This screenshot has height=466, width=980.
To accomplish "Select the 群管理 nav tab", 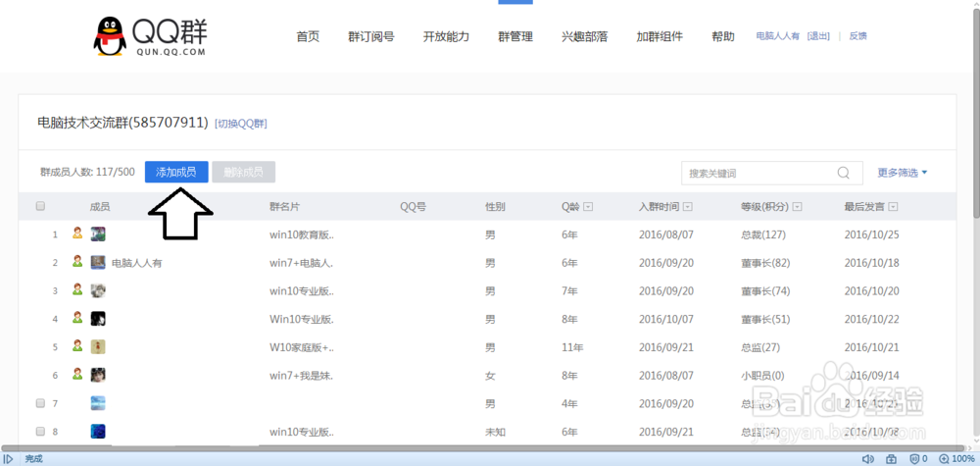I will pos(515,36).
